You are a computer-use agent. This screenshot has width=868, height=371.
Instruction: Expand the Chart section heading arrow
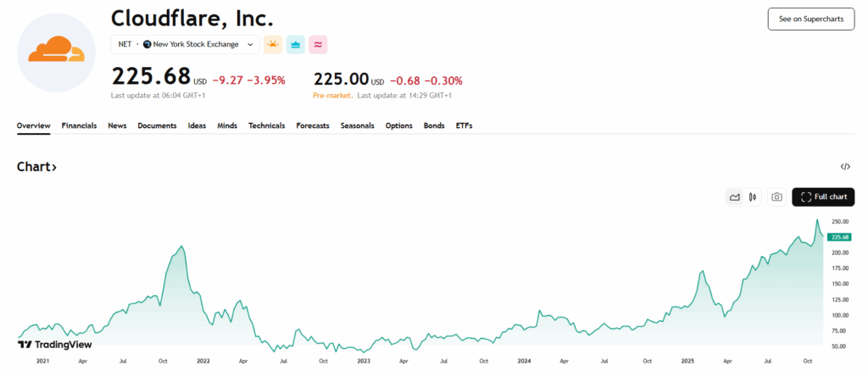54,167
